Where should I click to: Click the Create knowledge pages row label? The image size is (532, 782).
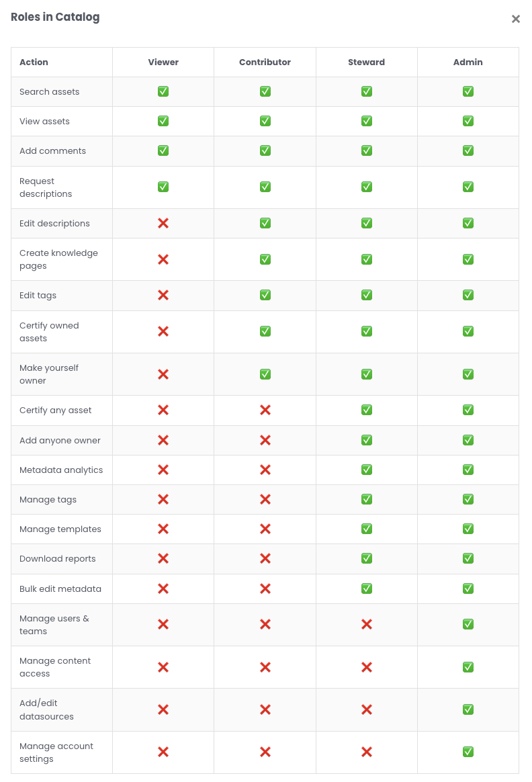coord(58,259)
